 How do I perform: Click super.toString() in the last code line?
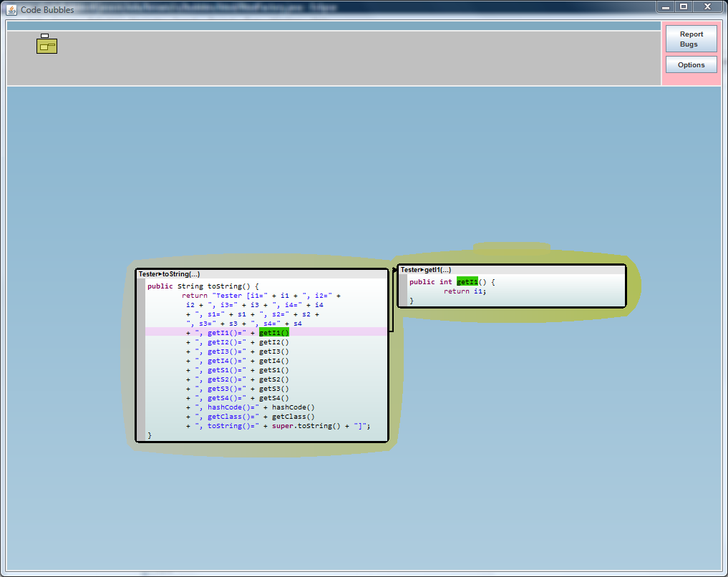point(306,426)
